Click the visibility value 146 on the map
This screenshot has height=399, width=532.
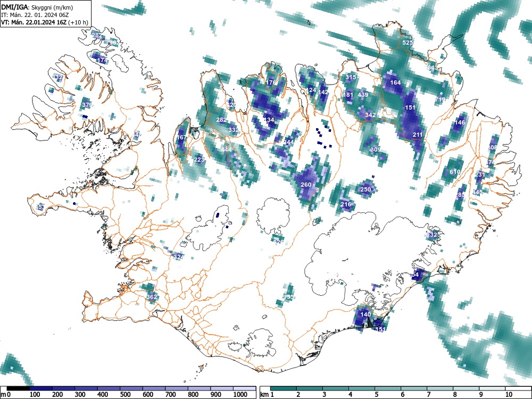[460, 122]
